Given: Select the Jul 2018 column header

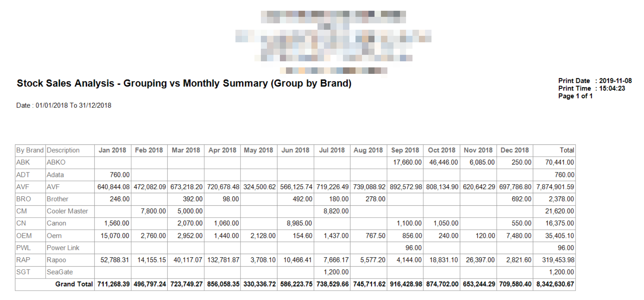Looking at the screenshot, I should point(332,150).
